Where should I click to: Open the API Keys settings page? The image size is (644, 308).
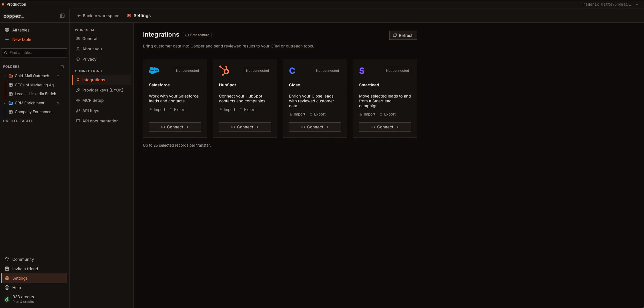(102, 111)
